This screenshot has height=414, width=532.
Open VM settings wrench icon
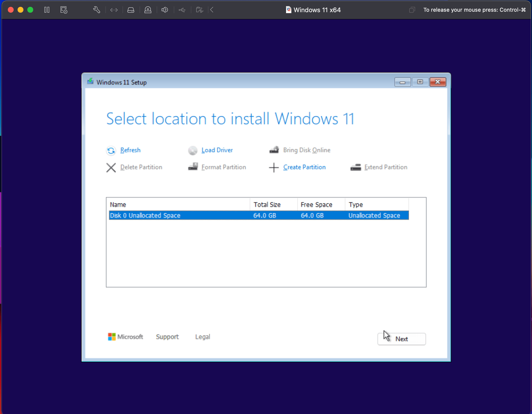(97, 10)
